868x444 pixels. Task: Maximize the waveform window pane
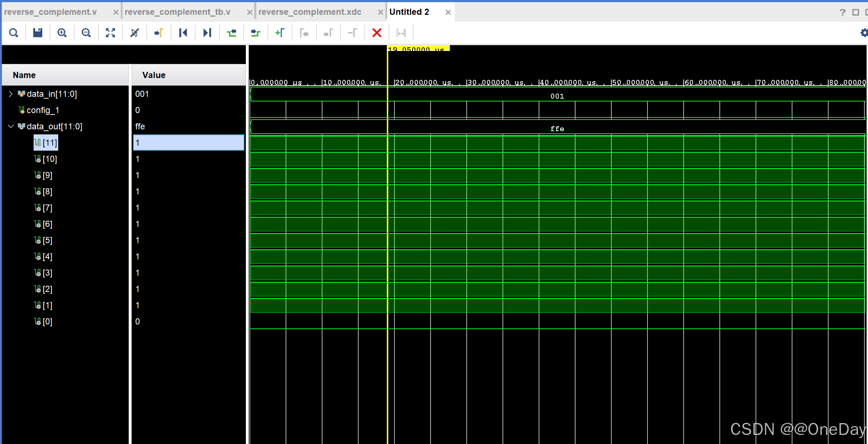(x=855, y=12)
